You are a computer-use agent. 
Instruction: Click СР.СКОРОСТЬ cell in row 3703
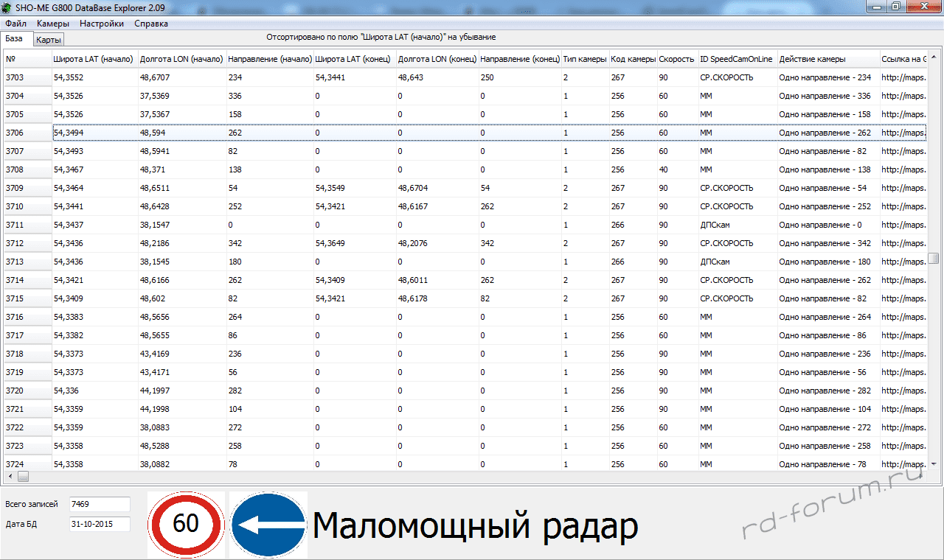tap(737, 77)
